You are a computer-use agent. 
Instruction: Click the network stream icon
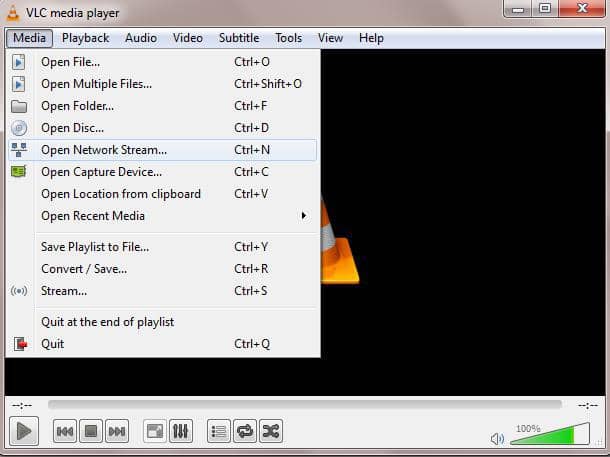click(x=19, y=150)
